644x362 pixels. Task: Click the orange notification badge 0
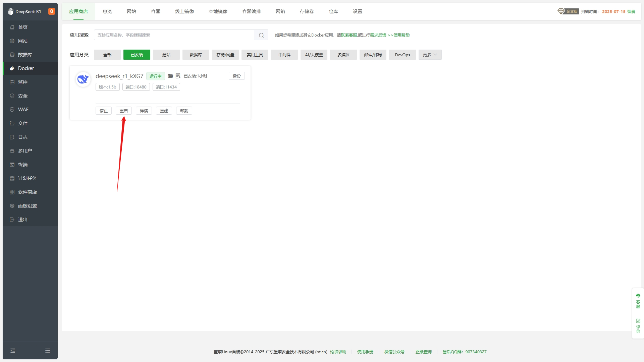tap(51, 11)
